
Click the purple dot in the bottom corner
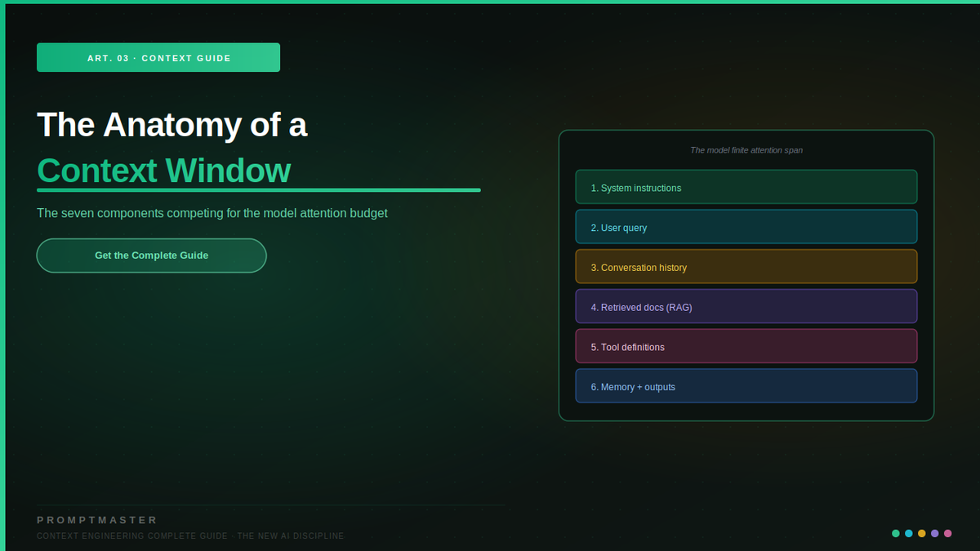pos(935,533)
